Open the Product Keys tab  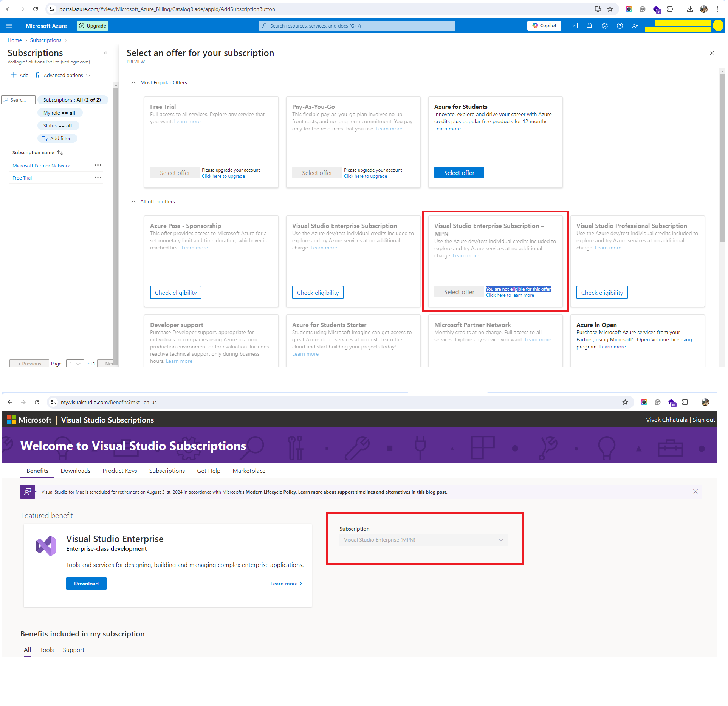click(120, 471)
